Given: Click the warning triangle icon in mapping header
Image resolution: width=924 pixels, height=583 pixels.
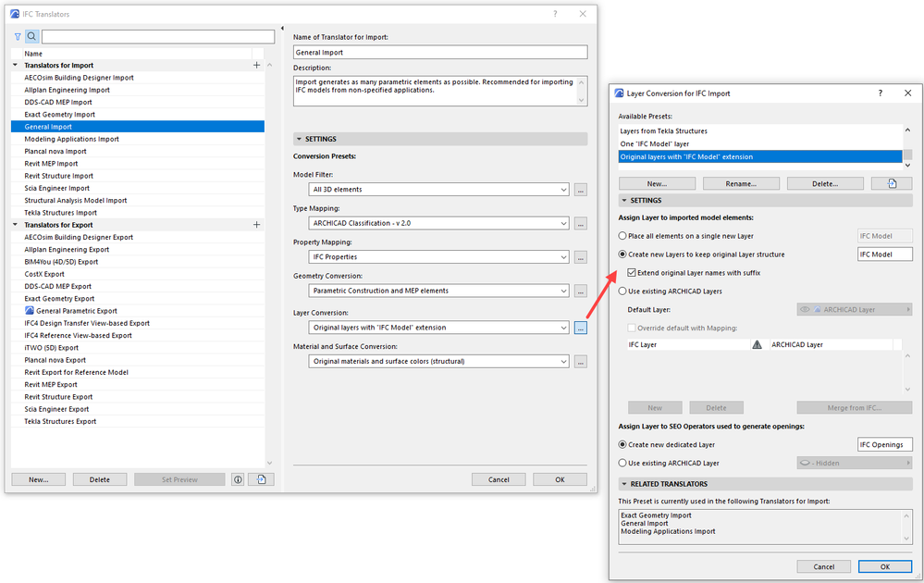Looking at the screenshot, I should (758, 345).
